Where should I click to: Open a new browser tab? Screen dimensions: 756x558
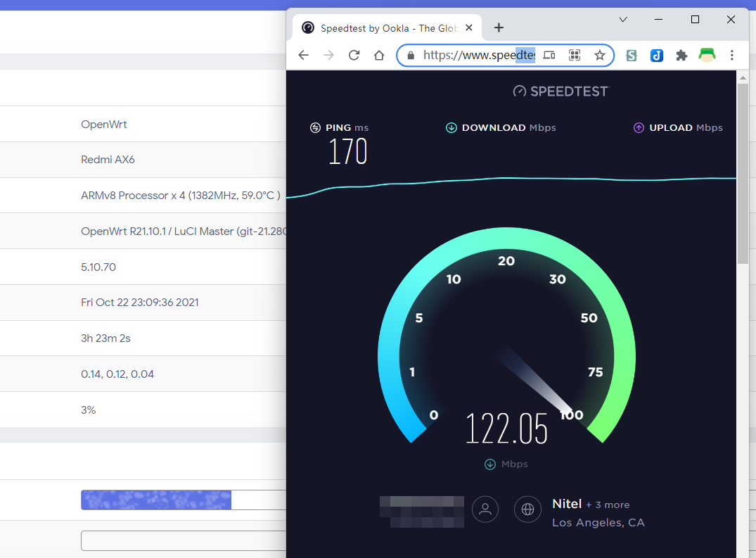(499, 27)
